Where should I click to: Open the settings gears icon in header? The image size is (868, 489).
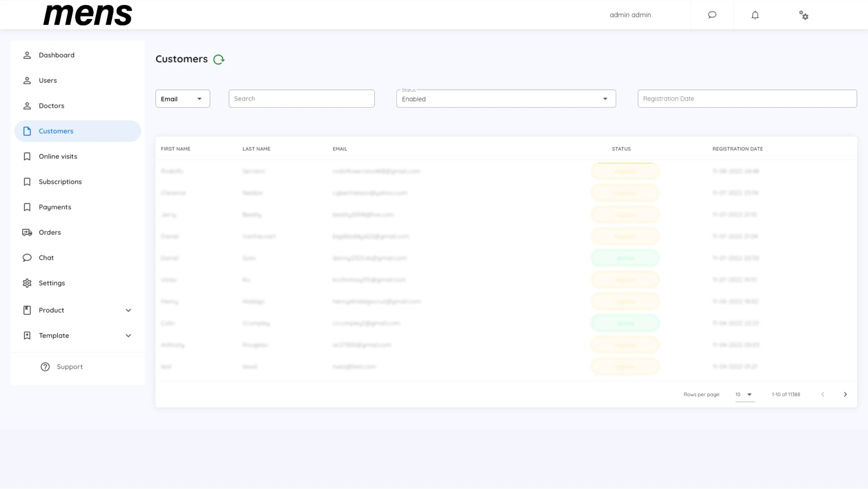[x=804, y=15]
